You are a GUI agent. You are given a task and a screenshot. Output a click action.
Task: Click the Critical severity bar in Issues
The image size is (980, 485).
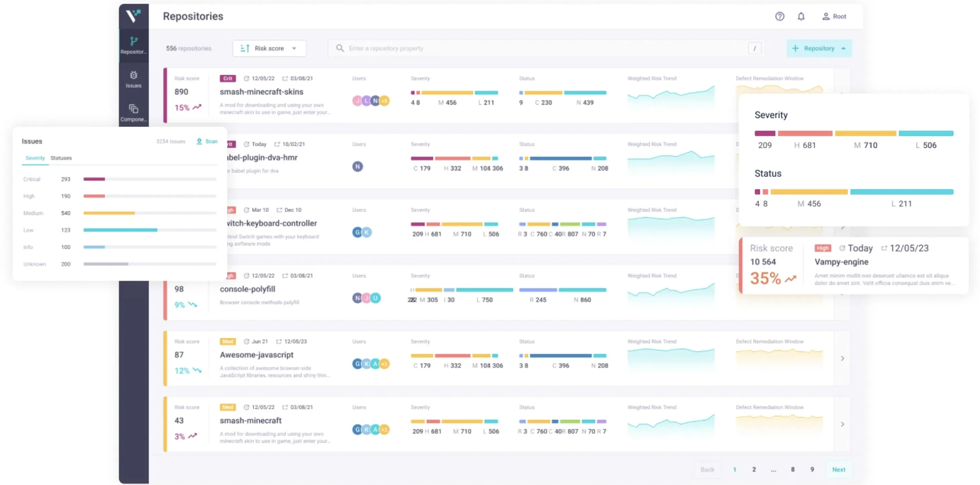pos(150,179)
